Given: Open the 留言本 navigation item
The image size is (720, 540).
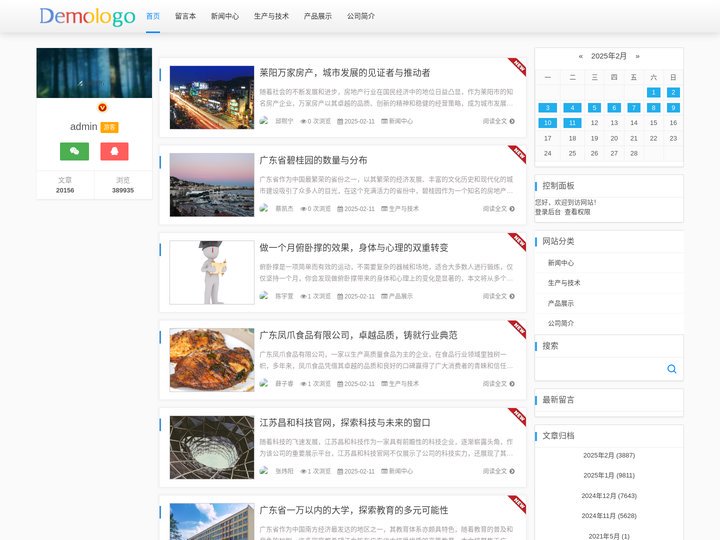Looking at the screenshot, I should (186, 16).
